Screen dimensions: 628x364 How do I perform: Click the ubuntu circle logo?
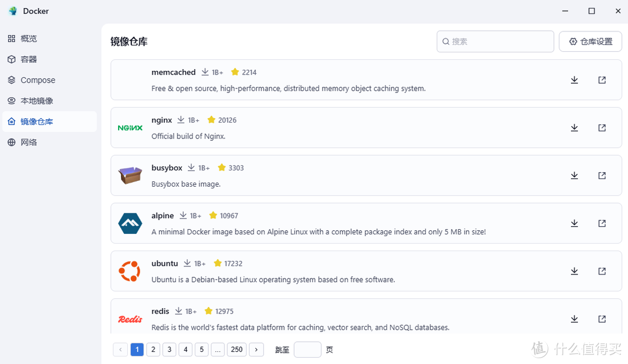point(130,271)
